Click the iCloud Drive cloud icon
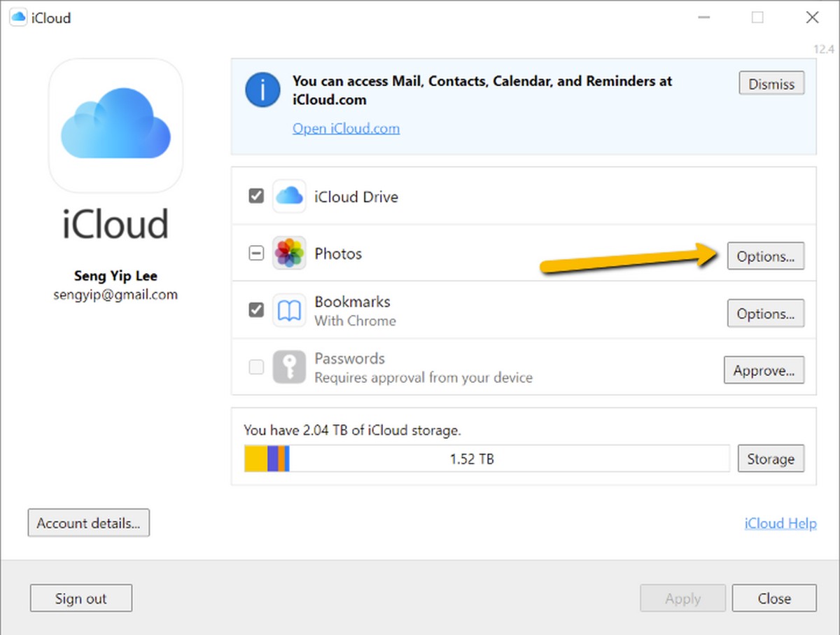The height and width of the screenshot is (635, 840). click(x=289, y=196)
